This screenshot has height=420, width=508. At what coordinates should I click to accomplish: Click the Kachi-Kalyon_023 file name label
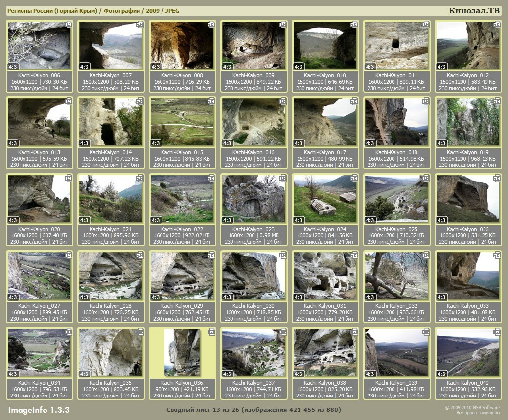[254, 229]
